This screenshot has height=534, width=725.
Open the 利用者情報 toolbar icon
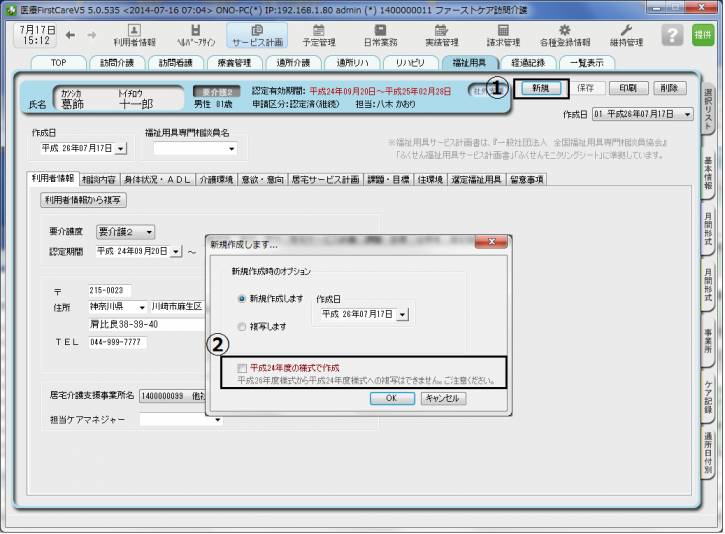[x=134, y=35]
